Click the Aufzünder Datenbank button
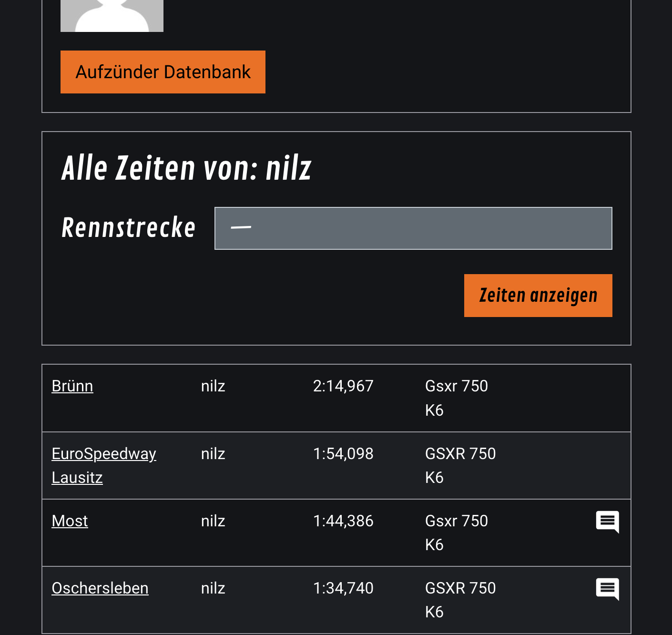This screenshot has height=635, width=672. click(163, 72)
